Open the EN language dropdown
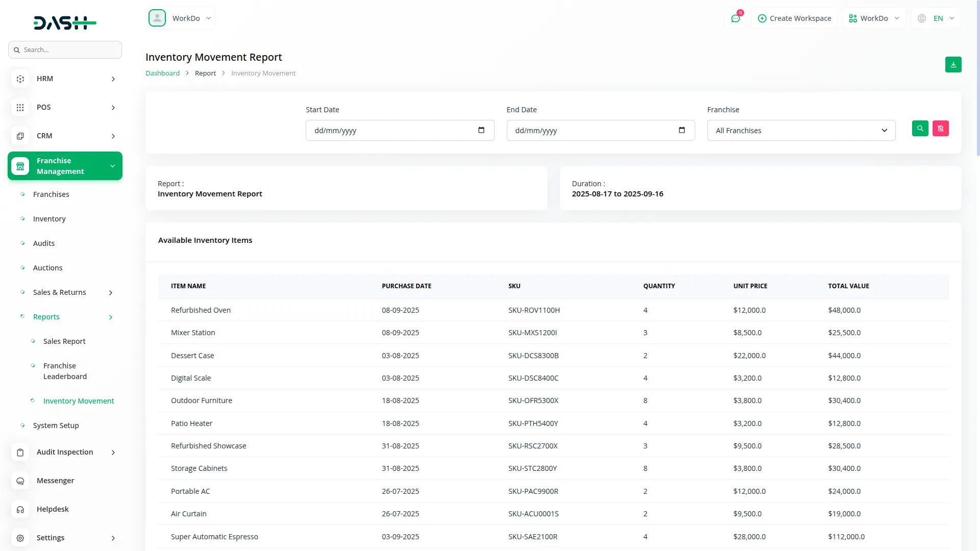Screen dimensions: 980x551 click(937, 18)
